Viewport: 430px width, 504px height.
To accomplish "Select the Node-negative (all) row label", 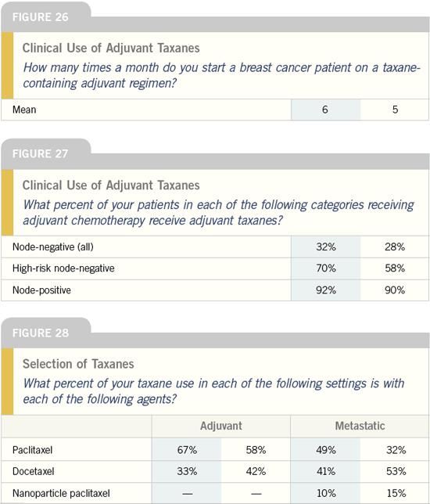I will tap(53, 247).
